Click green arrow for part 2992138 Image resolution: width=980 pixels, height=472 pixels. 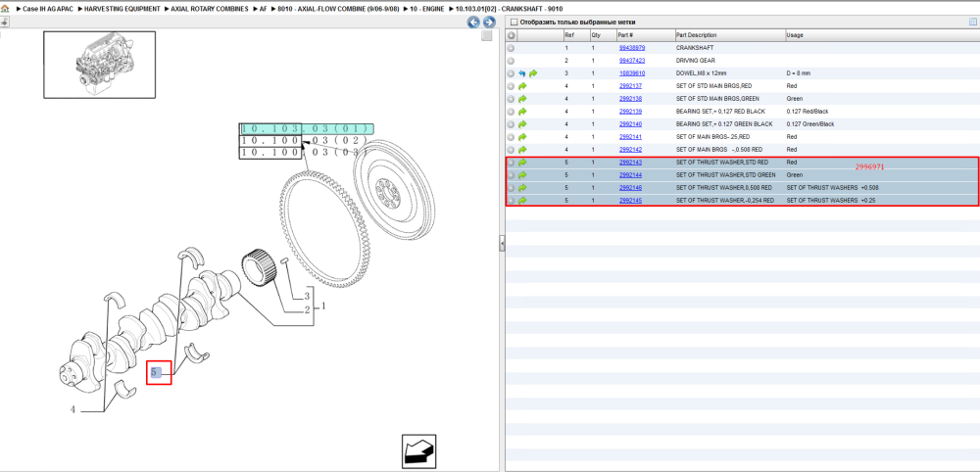[x=522, y=99]
